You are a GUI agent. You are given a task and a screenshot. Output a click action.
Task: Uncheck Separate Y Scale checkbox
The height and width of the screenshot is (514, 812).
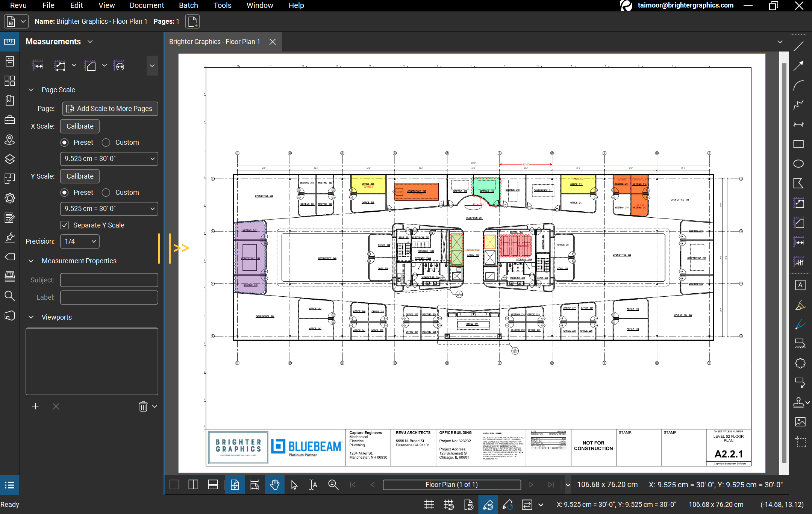[x=65, y=225]
